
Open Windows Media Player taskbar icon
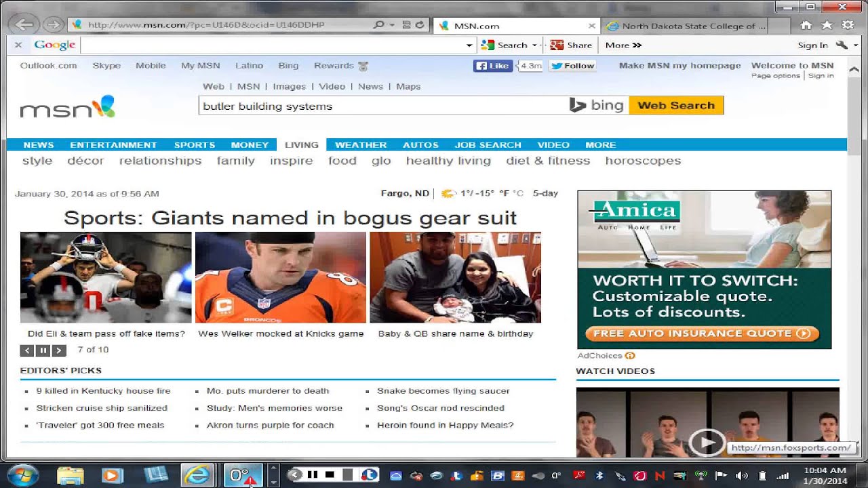(113, 475)
